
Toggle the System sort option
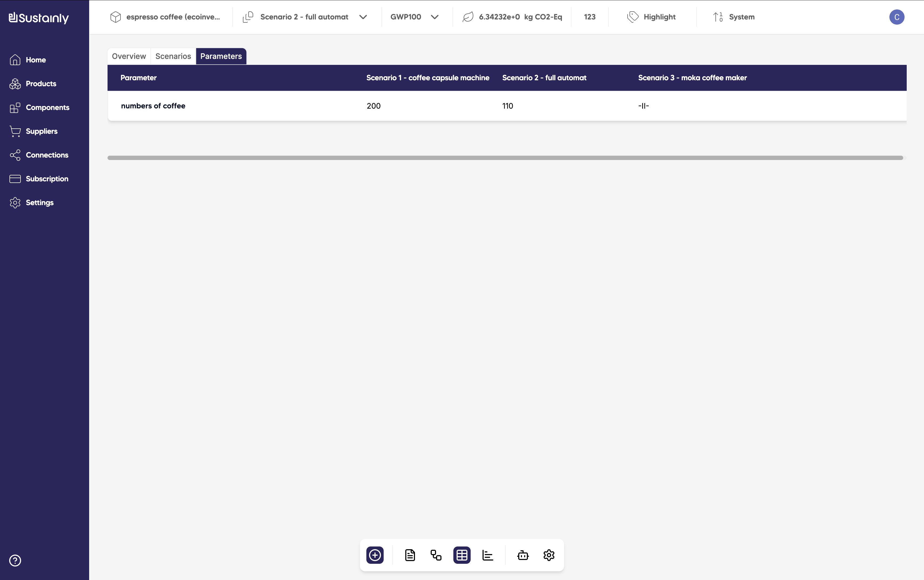734,17
